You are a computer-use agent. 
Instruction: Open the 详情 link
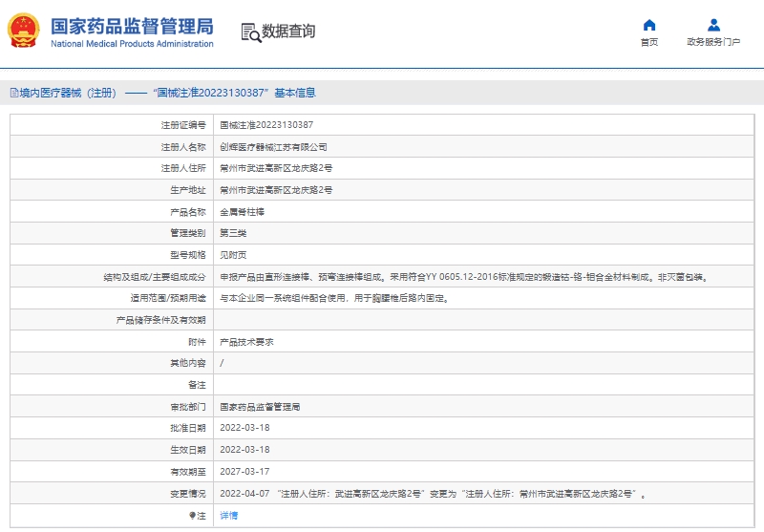228,516
